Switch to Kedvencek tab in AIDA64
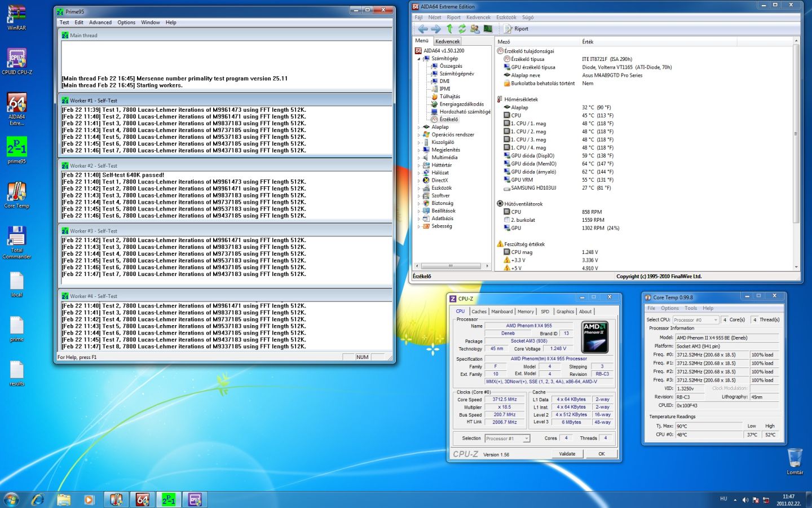Viewport: 812px width, 508px height. point(448,41)
